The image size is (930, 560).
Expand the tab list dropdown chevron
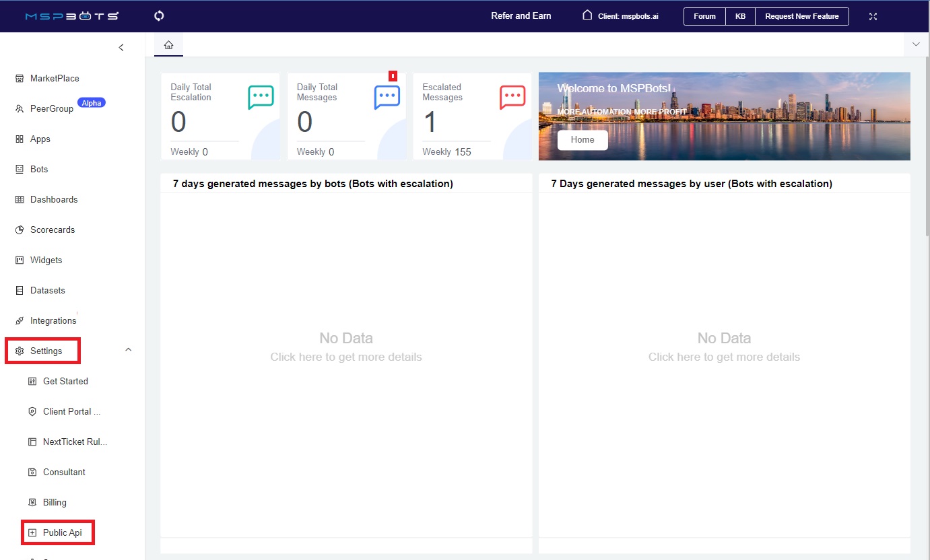tap(915, 44)
